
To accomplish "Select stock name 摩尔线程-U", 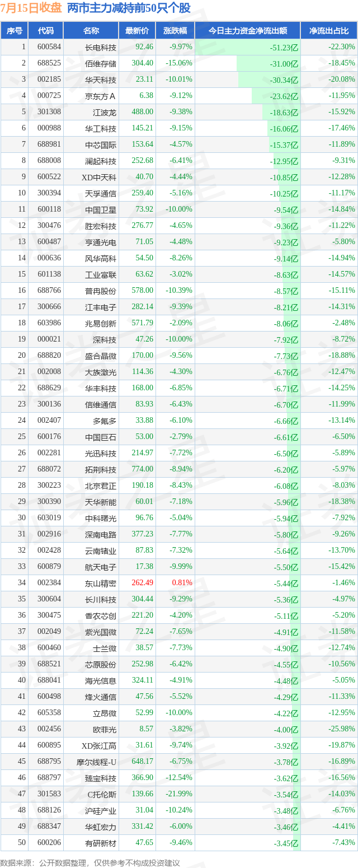I will pos(96,762).
